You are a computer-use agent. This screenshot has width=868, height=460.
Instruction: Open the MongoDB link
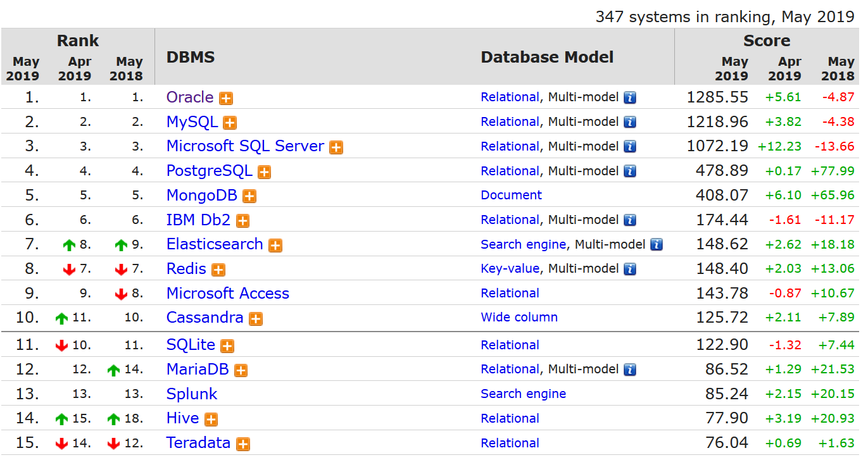202,195
